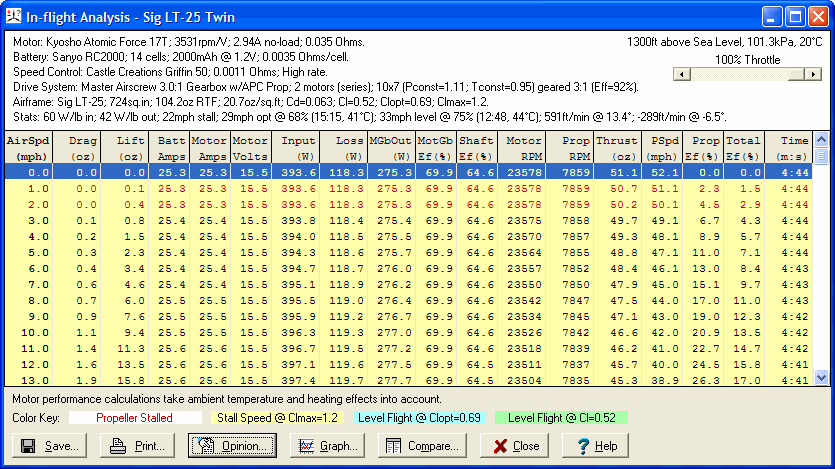Select the 10.0 mph airspeed row
The width and height of the screenshot is (835, 469).
(x=409, y=333)
